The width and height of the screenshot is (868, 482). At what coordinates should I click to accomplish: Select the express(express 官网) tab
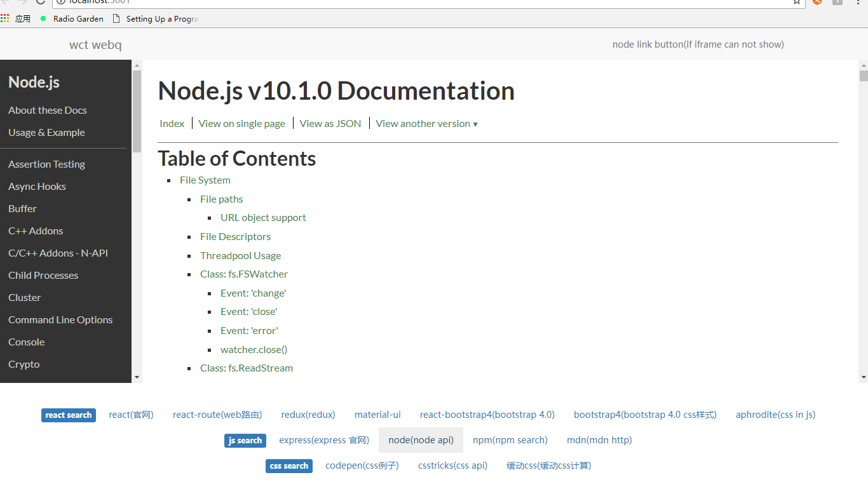pos(324,440)
